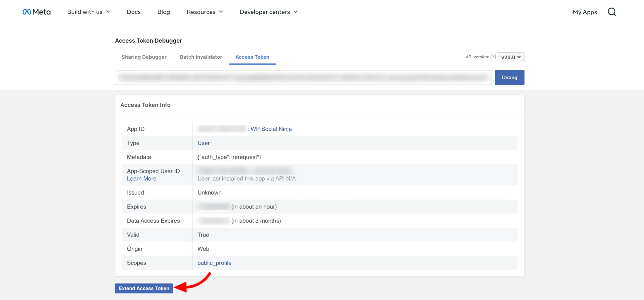Image resolution: width=644 pixels, height=300 pixels.
Task: Select the Access Token Info heading
Action: pyautogui.click(x=145, y=105)
